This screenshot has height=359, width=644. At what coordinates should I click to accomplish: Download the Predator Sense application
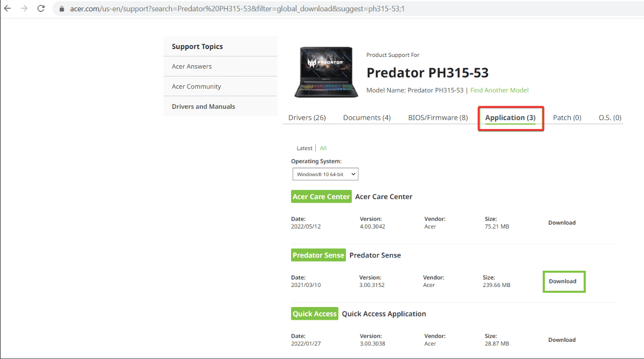[563, 281]
